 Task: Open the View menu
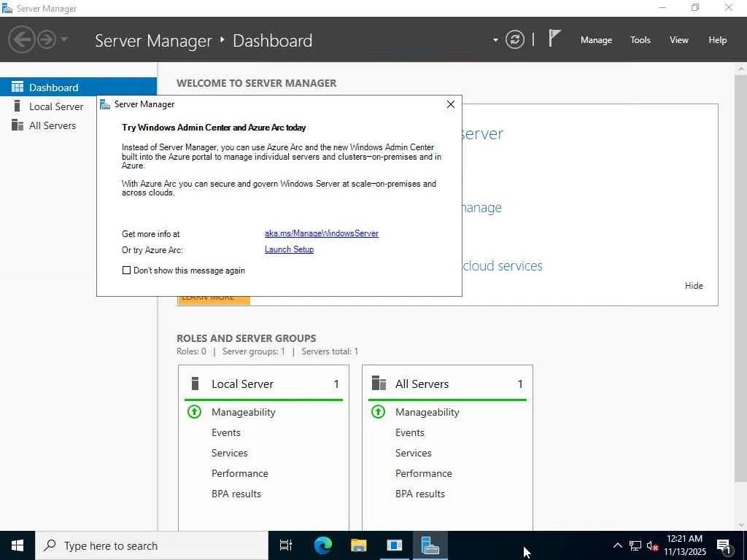click(x=678, y=40)
